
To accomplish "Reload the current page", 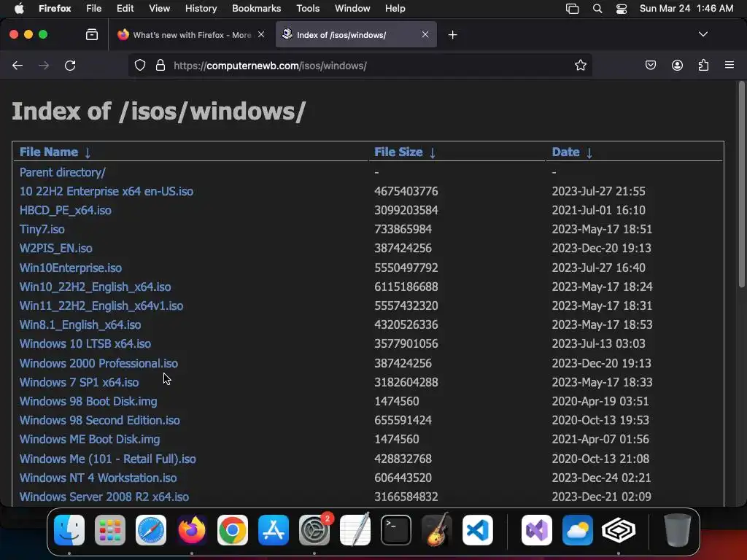I will click(x=70, y=65).
